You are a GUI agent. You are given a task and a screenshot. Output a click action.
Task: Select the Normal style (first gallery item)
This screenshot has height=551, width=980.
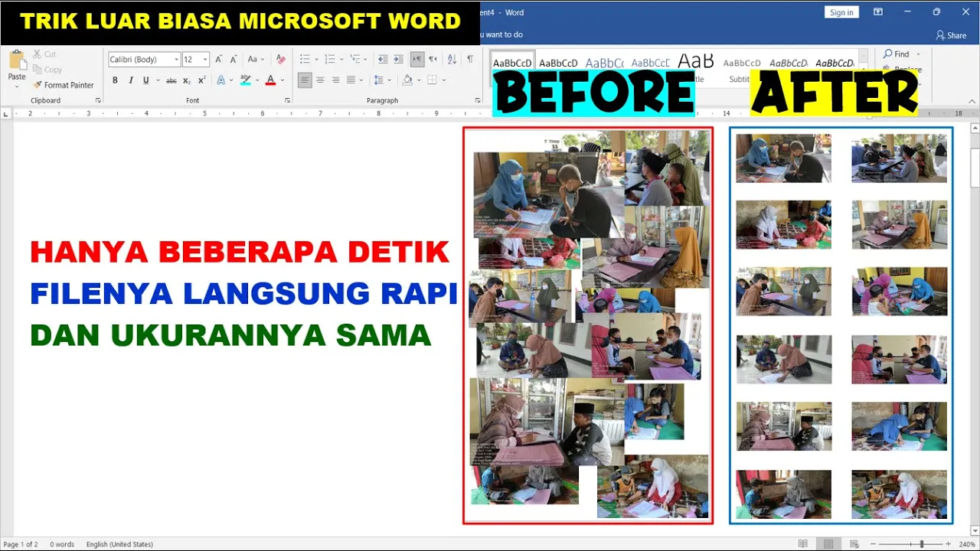tap(512, 64)
